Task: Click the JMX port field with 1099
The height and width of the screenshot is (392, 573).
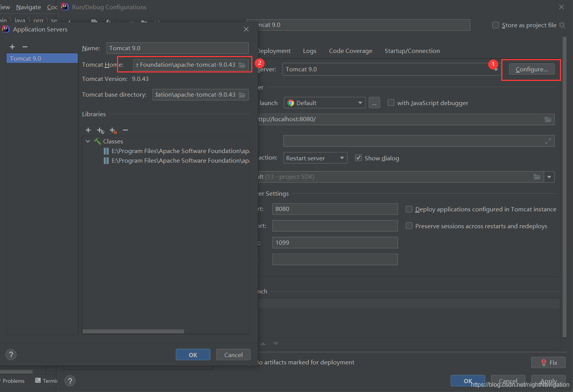Action: pos(335,243)
